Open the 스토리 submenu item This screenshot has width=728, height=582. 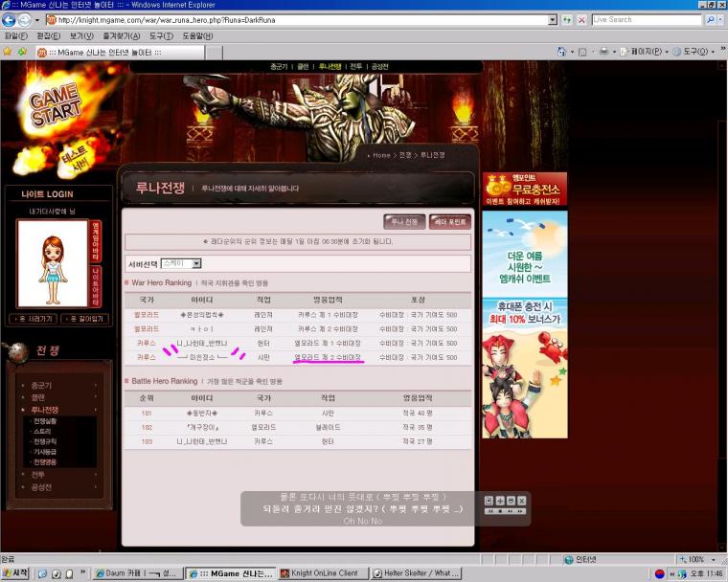pyautogui.click(x=42, y=431)
